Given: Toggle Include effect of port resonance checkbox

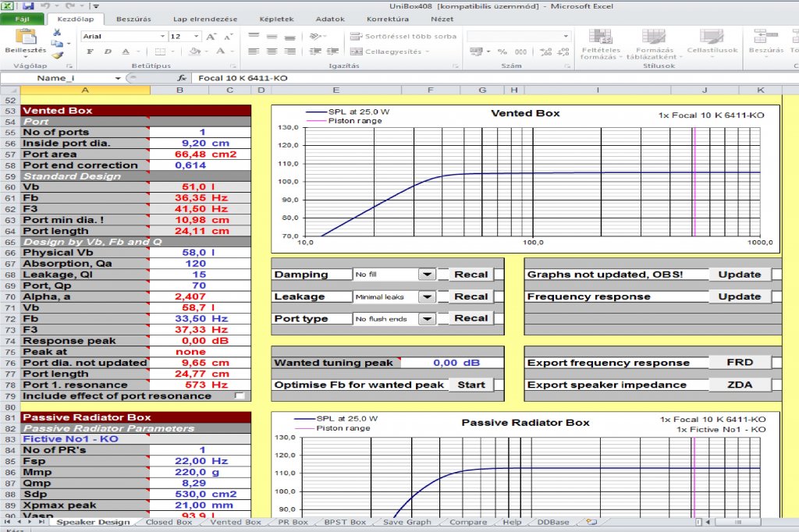Looking at the screenshot, I should [240, 396].
